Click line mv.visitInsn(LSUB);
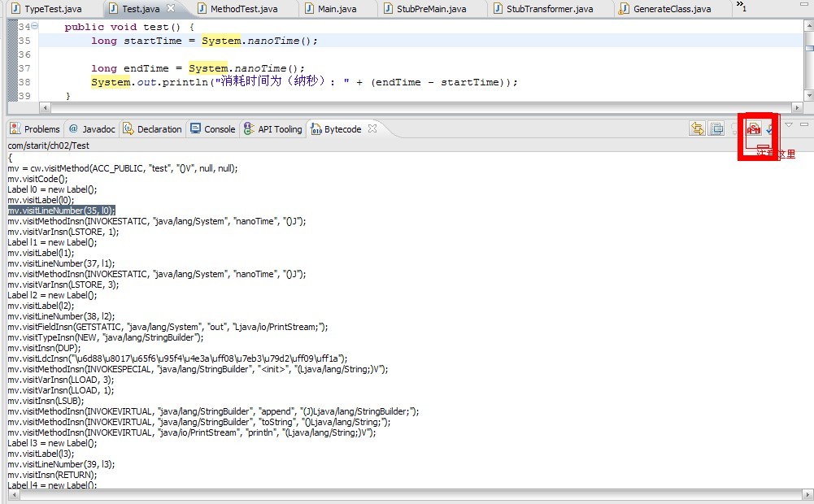814x504 pixels. click(x=46, y=401)
